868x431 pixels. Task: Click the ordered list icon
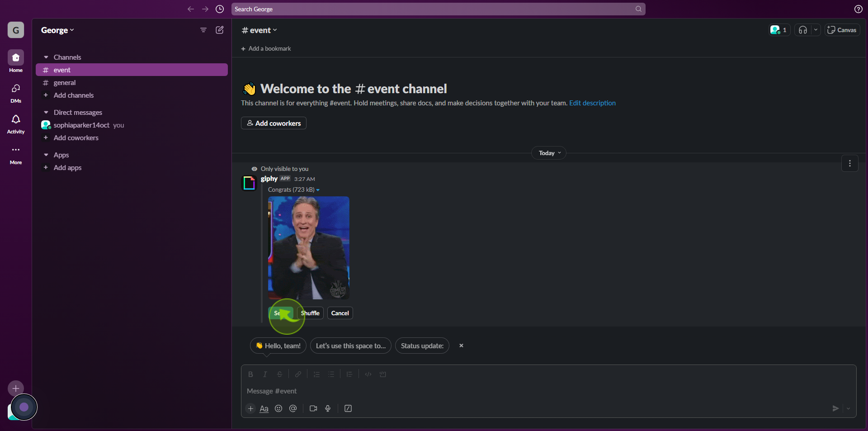316,374
